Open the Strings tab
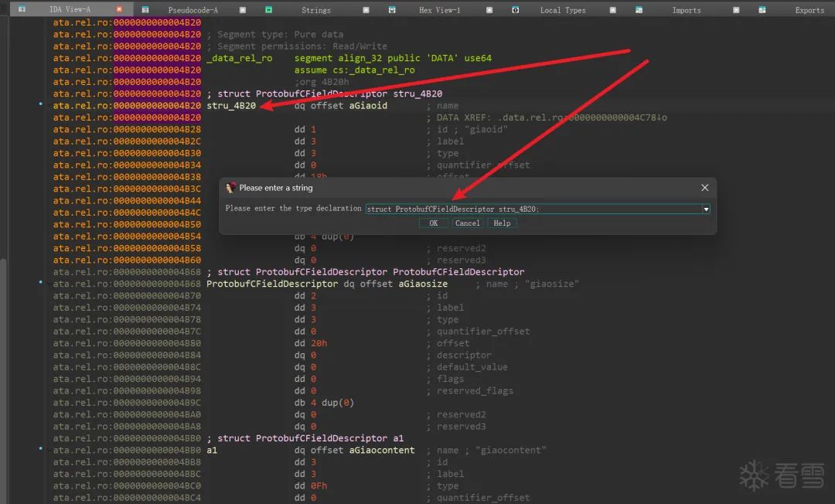 tap(315, 9)
